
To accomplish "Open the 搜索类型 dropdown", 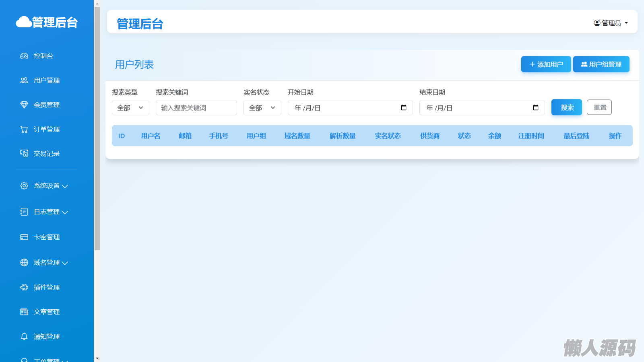I will coord(130,108).
